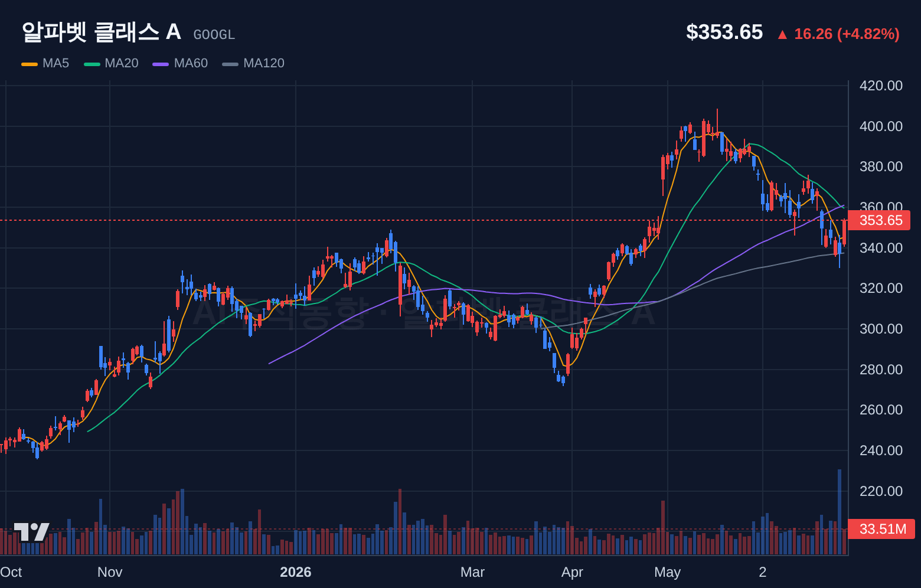Click the tallest blue volume bar
The image size is (921, 588).
(840, 512)
